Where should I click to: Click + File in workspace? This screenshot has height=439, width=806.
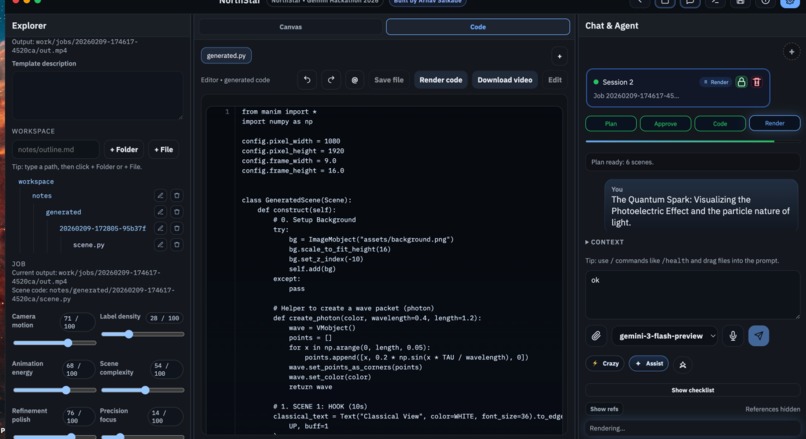tap(163, 150)
